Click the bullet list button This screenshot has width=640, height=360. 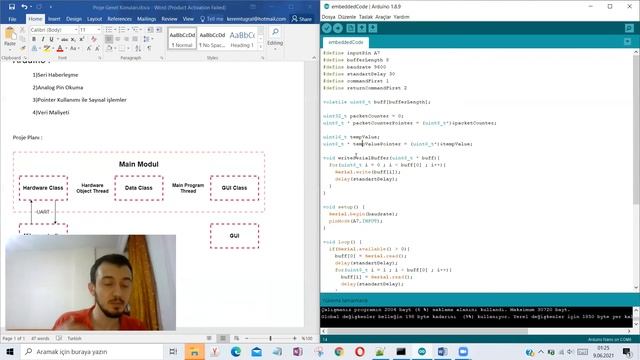(x=109, y=30)
